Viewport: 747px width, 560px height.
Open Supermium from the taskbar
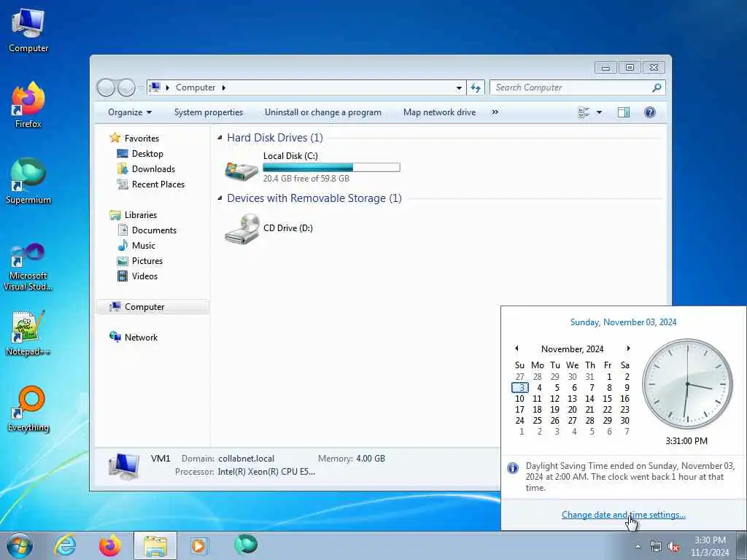point(246,545)
